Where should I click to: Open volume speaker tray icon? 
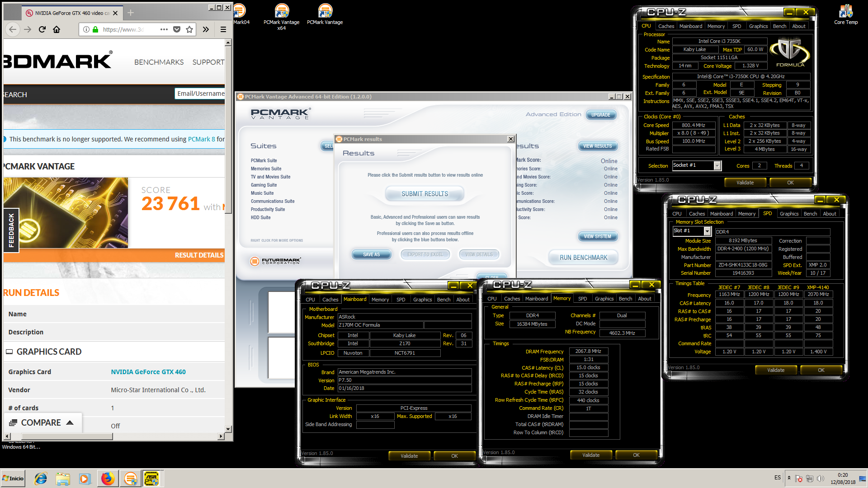[821, 479]
